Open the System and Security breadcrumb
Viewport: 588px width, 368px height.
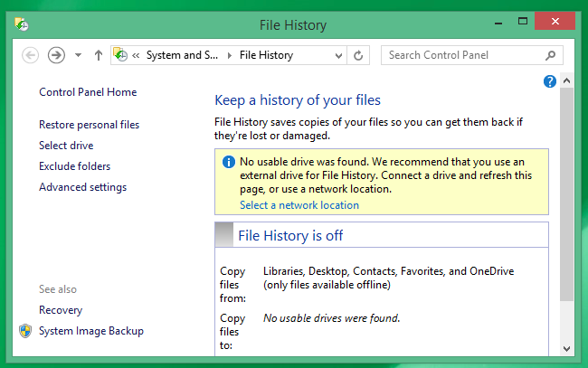pos(182,55)
